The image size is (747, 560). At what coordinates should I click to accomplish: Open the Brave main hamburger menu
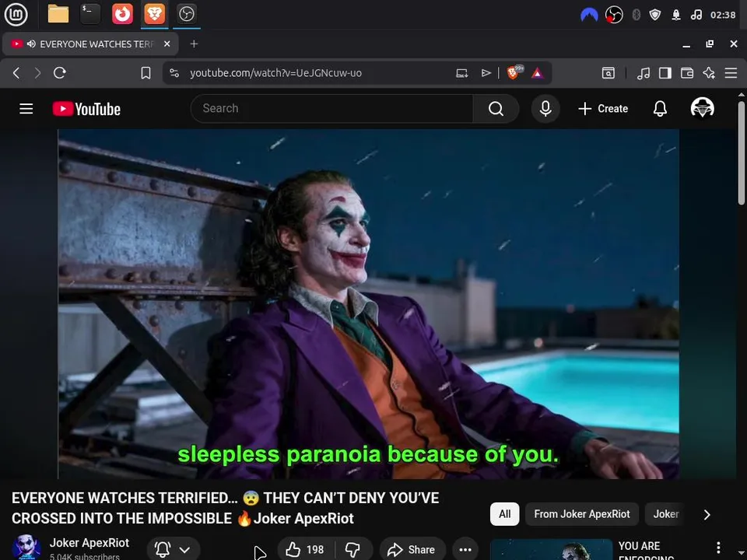[731, 73]
